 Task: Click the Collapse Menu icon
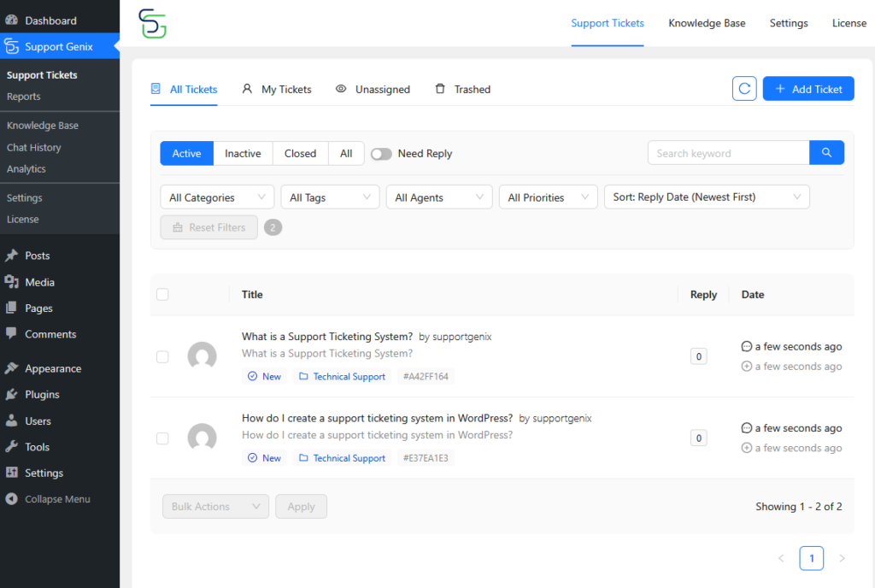[11, 499]
